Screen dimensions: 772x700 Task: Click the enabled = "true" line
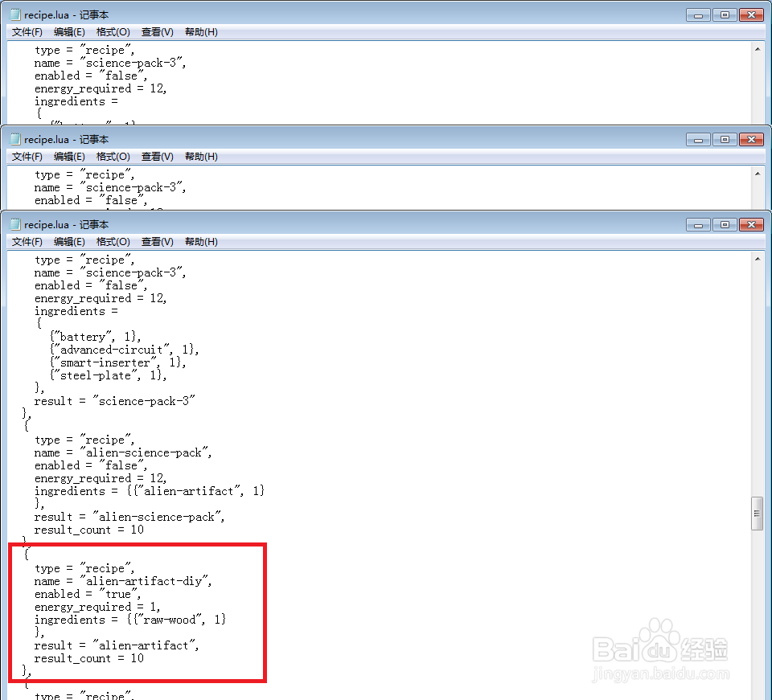pos(88,594)
